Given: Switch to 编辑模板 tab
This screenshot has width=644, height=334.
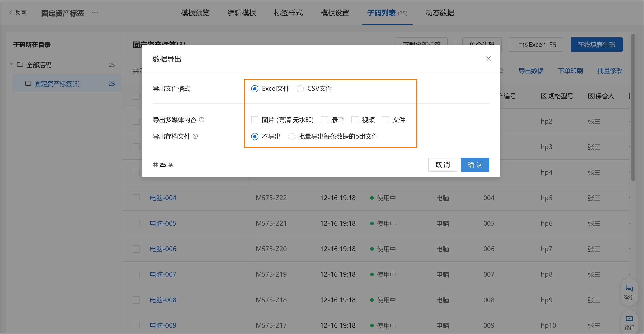Looking at the screenshot, I should [x=241, y=13].
